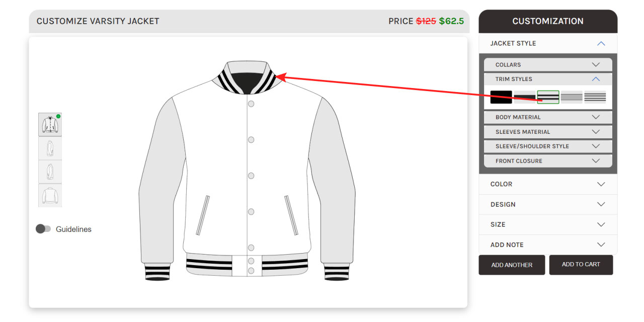Image resolution: width=644 pixels, height=322 pixels.
Task: Choose the multi-line striped trim style
Action: click(595, 97)
